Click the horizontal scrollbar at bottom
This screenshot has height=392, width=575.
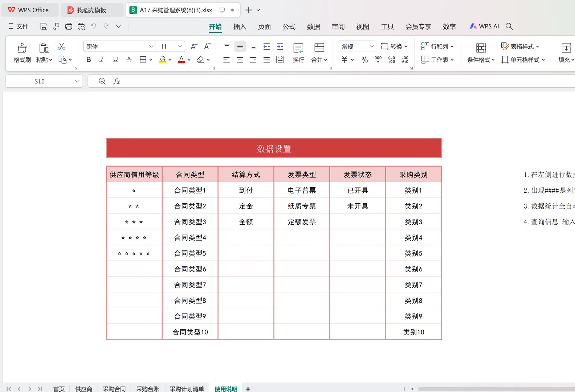496,389
